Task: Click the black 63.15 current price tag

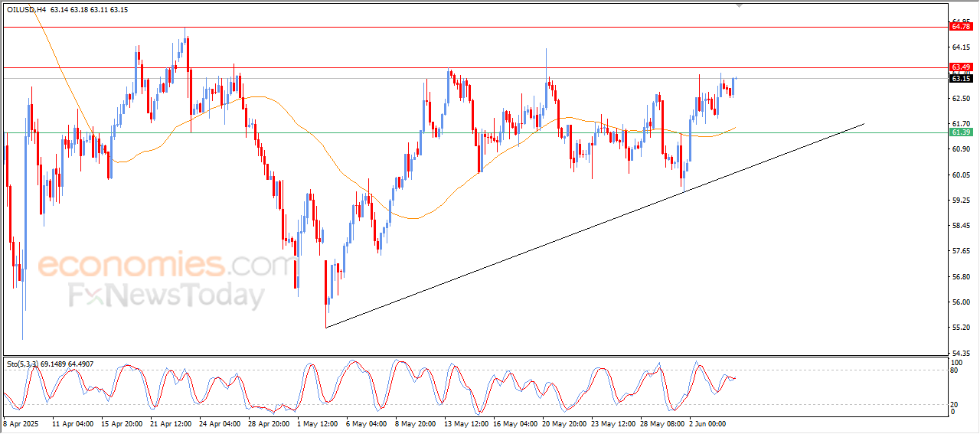Action: click(961, 78)
